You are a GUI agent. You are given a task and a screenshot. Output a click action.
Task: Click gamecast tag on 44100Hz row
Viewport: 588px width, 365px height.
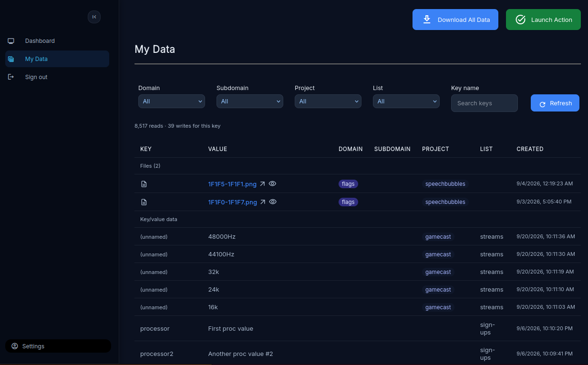pyautogui.click(x=438, y=254)
